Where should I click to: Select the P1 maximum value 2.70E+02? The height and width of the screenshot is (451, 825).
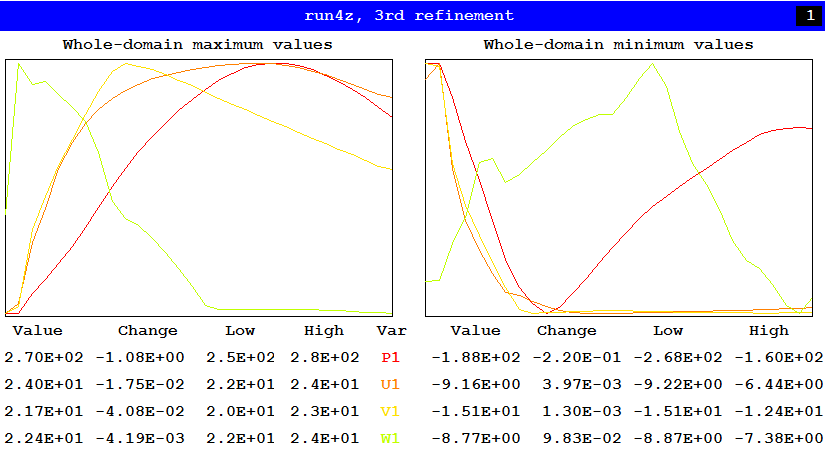pos(41,357)
